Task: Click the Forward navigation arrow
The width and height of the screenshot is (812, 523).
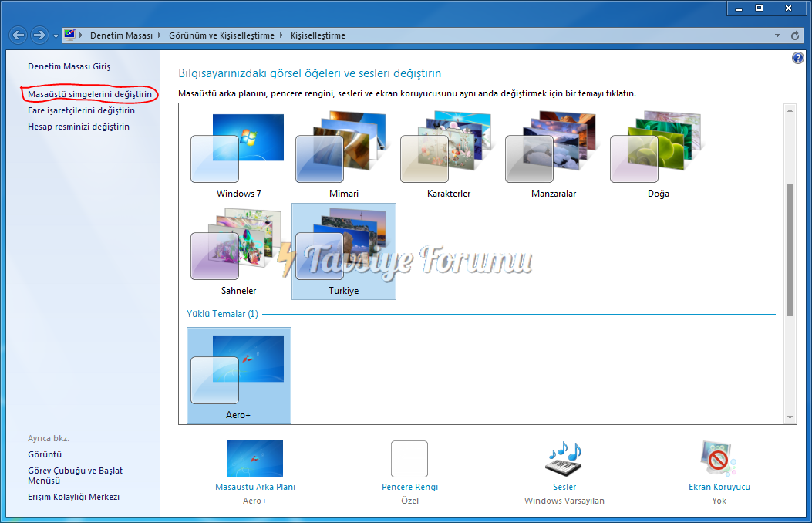Action: (39, 35)
